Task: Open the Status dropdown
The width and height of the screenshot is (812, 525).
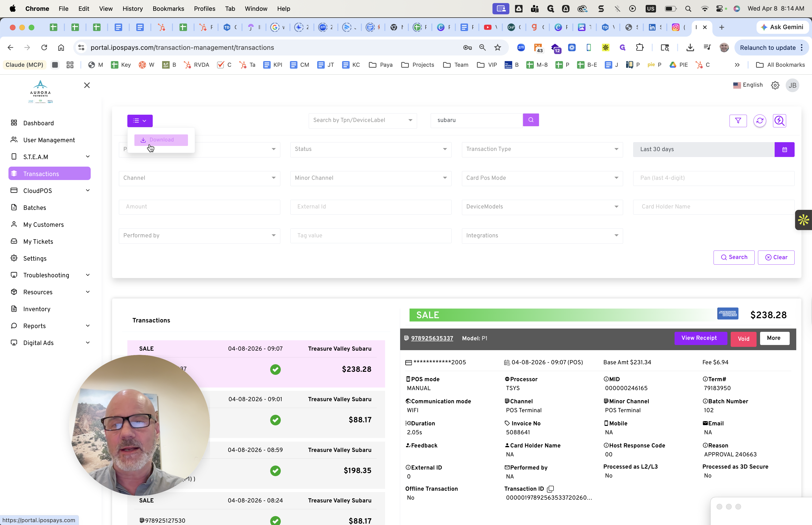Action: [x=370, y=149]
